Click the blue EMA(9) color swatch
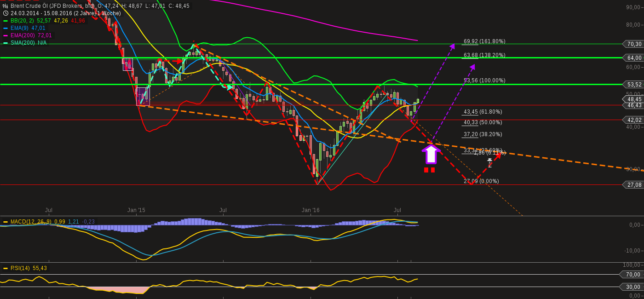 (6, 28)
